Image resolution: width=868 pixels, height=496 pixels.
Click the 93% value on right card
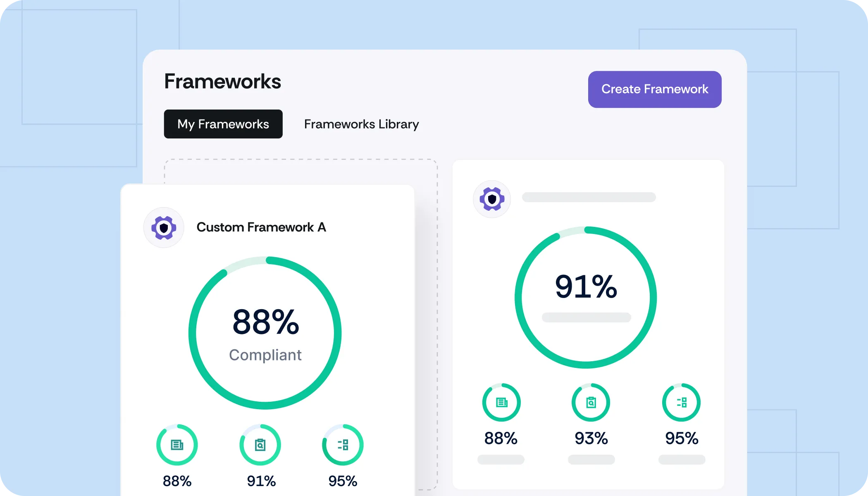[591, 438]
